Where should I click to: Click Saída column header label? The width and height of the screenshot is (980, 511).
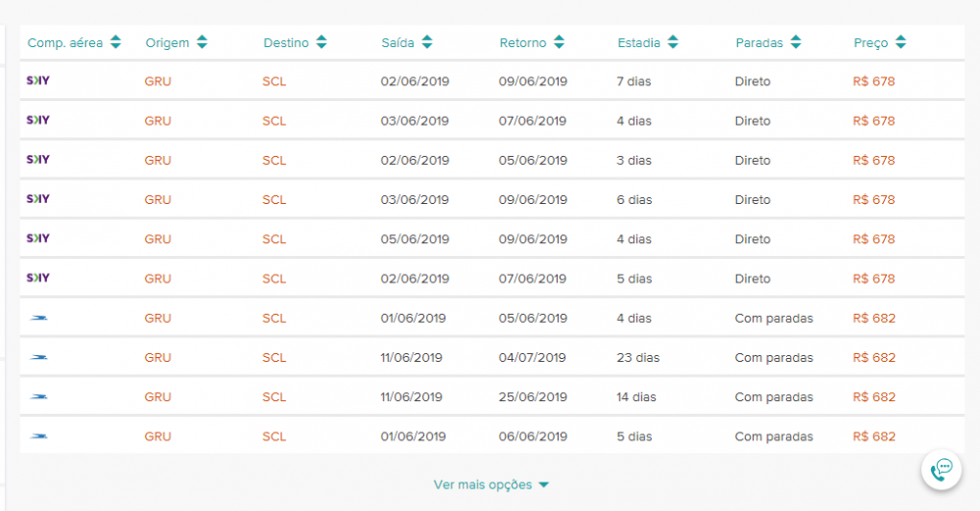(x=398, y=42)
